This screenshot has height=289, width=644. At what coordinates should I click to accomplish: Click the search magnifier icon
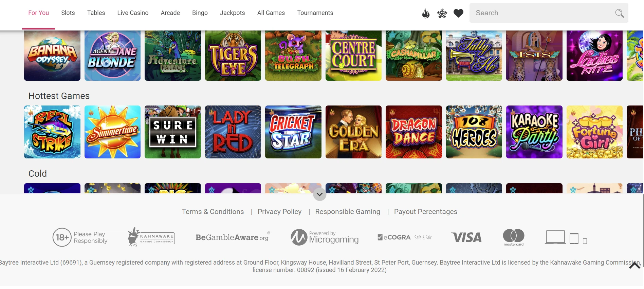coord(620,13)
